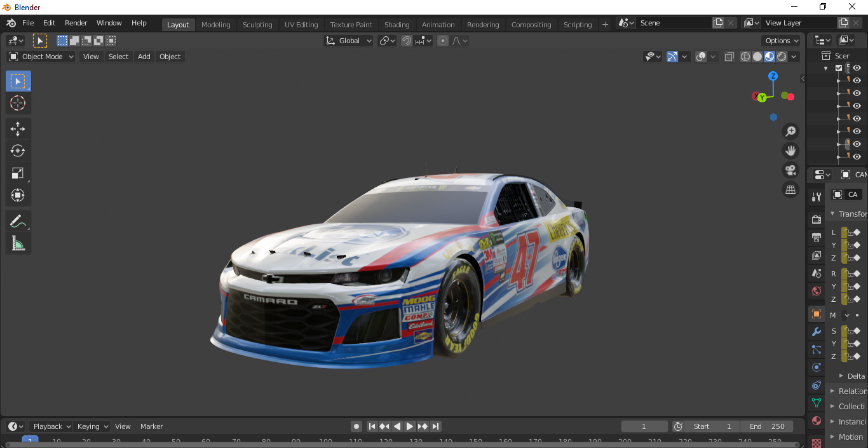
Task: Toggle camera view with camera icon
Action: pos(790,170)
